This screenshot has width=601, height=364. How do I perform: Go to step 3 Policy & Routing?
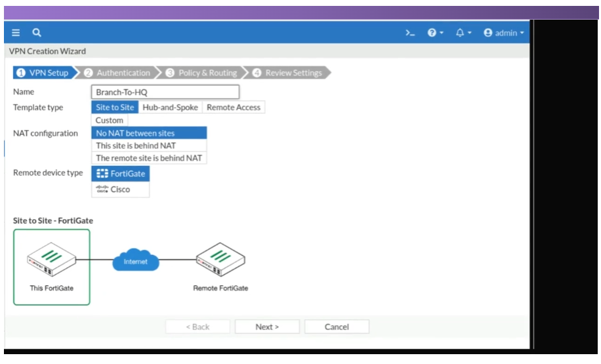(x=203, y=73)
